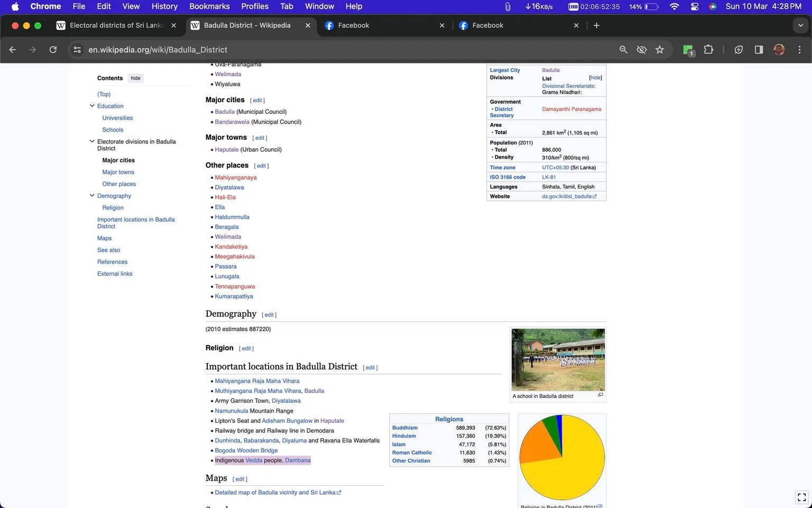Open the View menu
This screenshot has height=508, width=812.
tap(131, 6)
